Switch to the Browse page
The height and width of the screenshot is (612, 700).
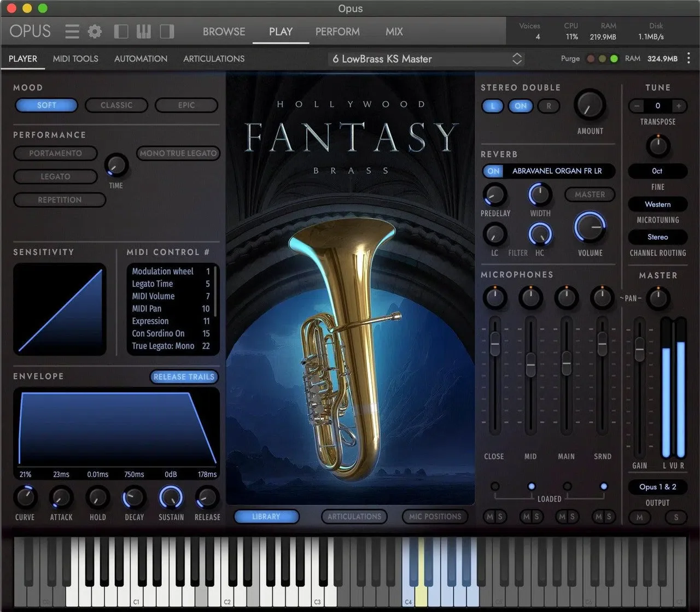coord(224,32)
